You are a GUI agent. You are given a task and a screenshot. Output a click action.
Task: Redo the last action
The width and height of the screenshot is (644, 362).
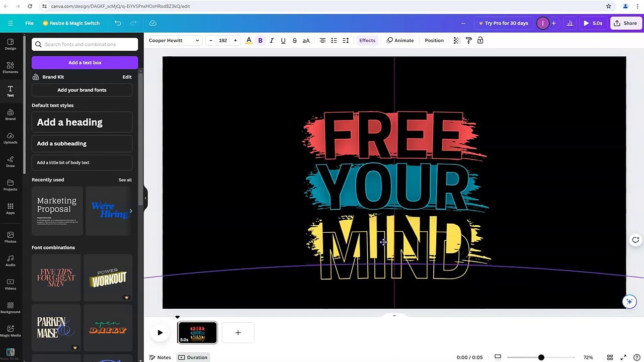point(133,23)
